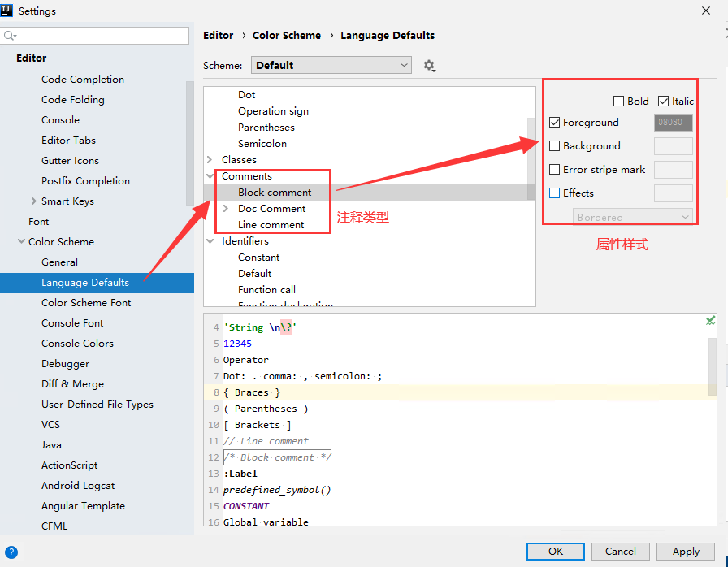The height and width of the screenshot is (567, 728).
Task: Select Function call attribute
Action: pyautogui.click(x=266, y=290)
